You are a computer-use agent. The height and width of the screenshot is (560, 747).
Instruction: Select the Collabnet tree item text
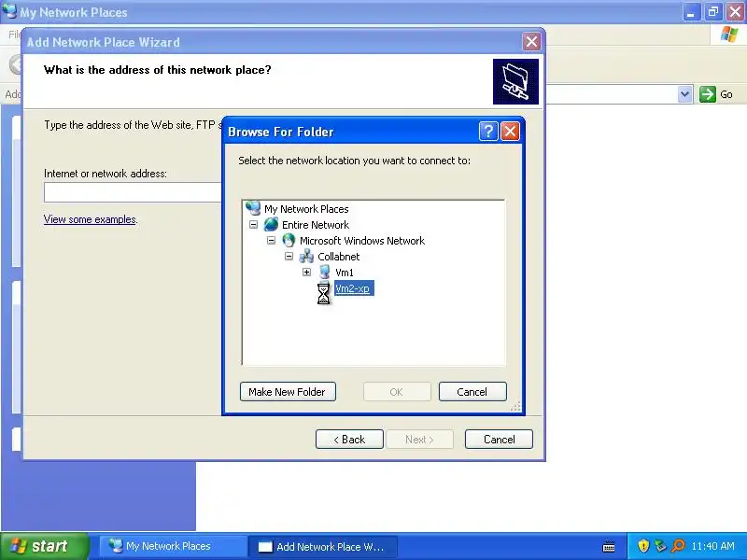pyautogui.click(x=339, y=256)
